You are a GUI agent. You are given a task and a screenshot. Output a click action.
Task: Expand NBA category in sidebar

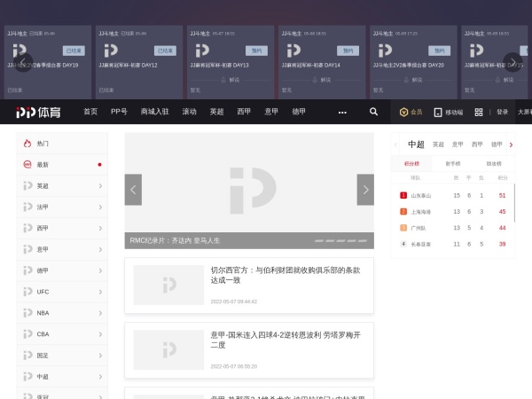100,313
